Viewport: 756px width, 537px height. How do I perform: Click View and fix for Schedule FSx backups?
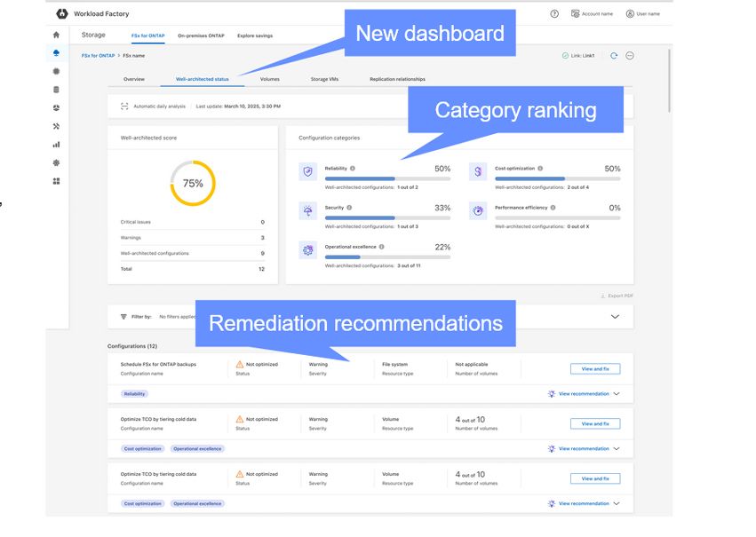coord(595,369)
